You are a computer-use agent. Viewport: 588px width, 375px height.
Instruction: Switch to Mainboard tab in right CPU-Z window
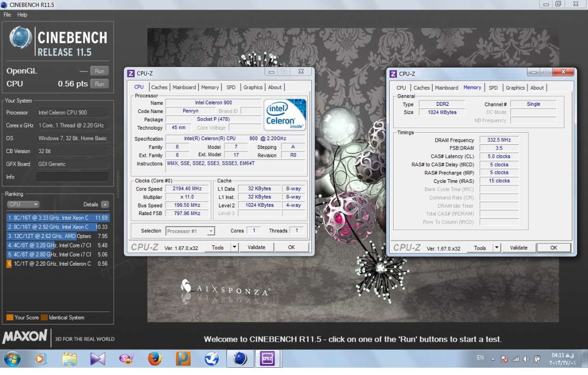(x=446, y=87)
